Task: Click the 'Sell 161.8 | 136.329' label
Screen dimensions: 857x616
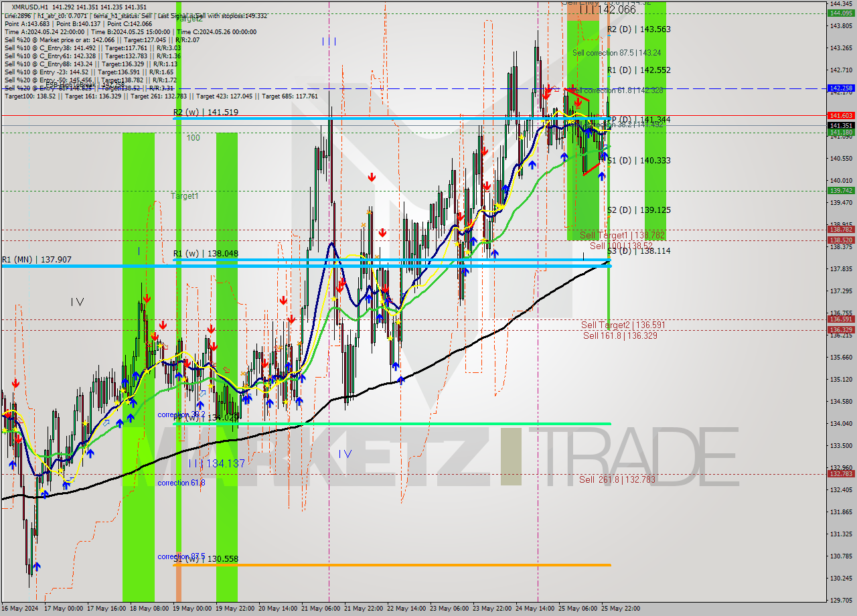Action: pos(620,335)
